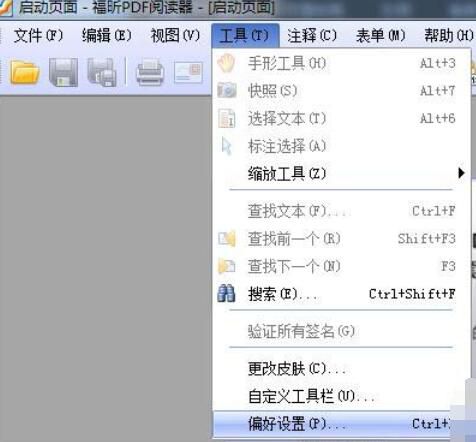Screen dimensions: 476x442
Task: Click the Save All disks icon
Action: click(102, 72)
